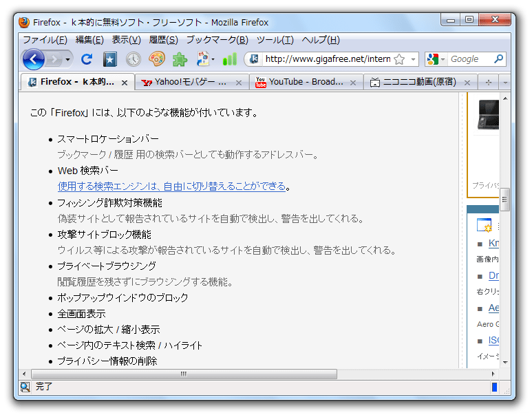532x415 pixels.
Task: Click the horizontal scrollbar thumb
Action: 184,374
